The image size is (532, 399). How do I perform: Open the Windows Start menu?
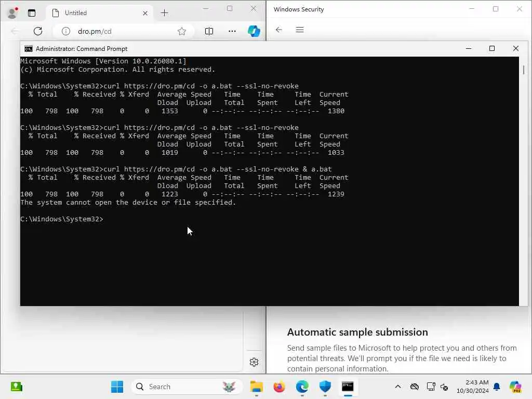point(117,387)
